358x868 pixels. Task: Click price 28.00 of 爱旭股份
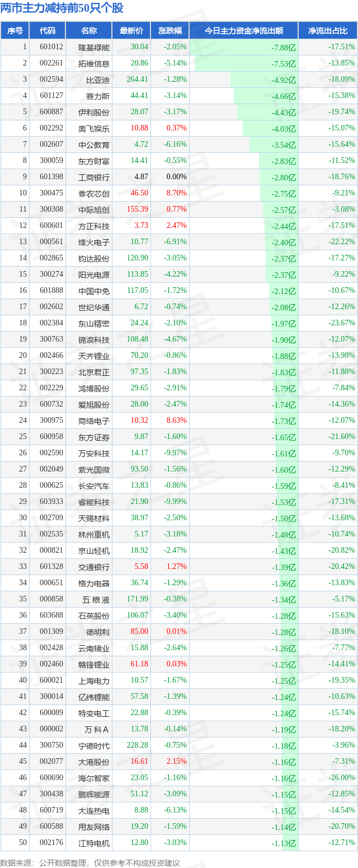[x=139, y=404]
